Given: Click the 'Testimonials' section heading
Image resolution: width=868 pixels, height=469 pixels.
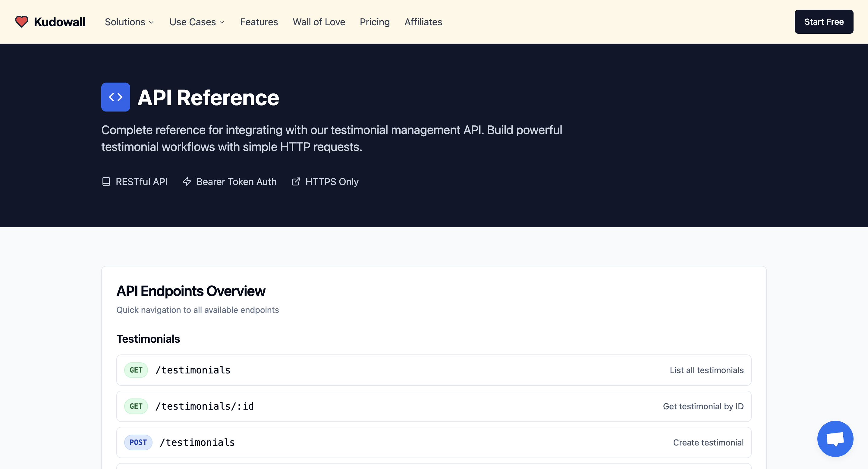Looking at the screenshot, I should click(148, 339).
